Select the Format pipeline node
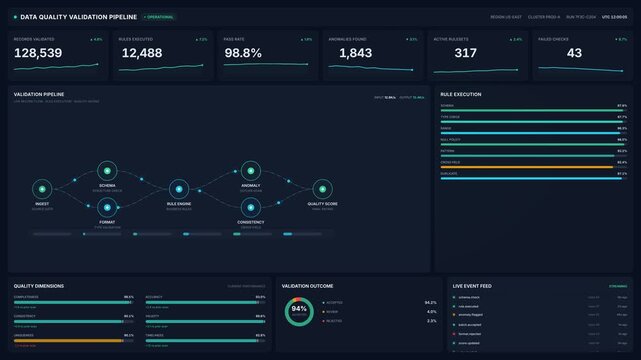 click(107, 208)
